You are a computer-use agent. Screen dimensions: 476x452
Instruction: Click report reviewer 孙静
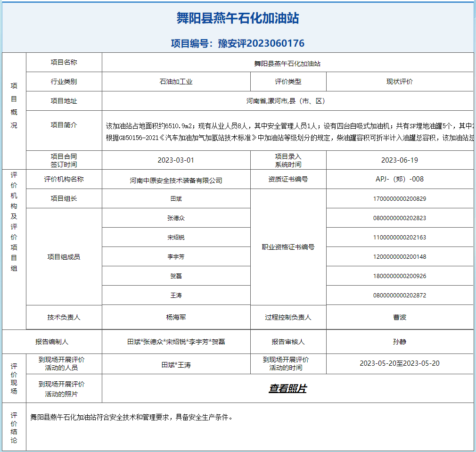(400, 342)
